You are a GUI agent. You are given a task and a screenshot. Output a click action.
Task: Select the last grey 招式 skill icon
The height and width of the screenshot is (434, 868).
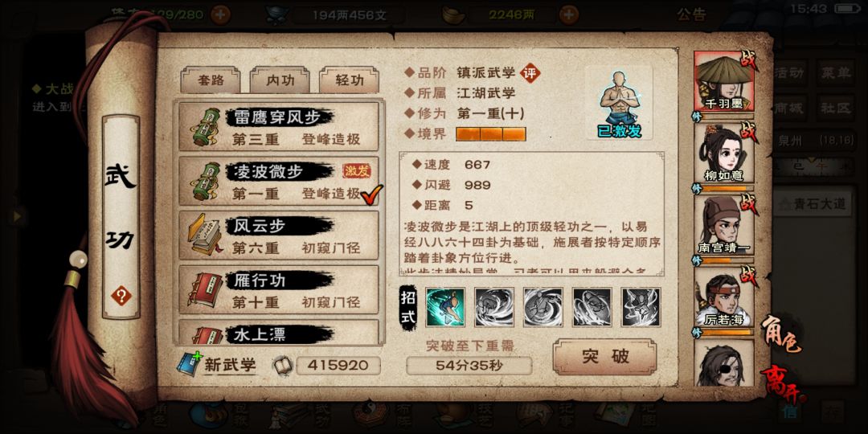click(641, 307)
